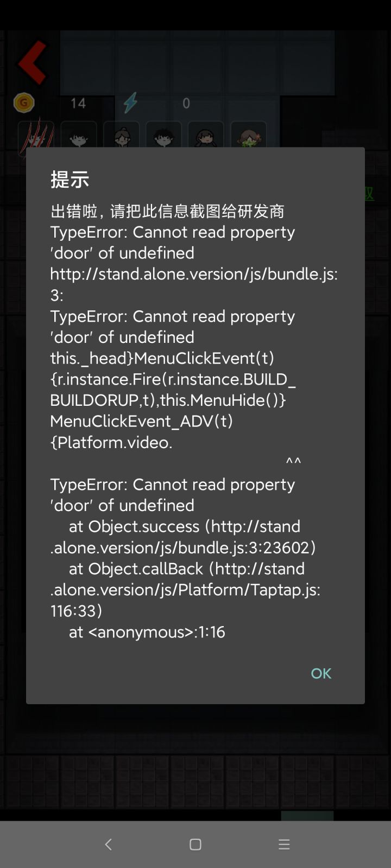Tap the Chinese error instruction line
The height and width of the screenshot is (868, 391).
(x=167, y=211)
